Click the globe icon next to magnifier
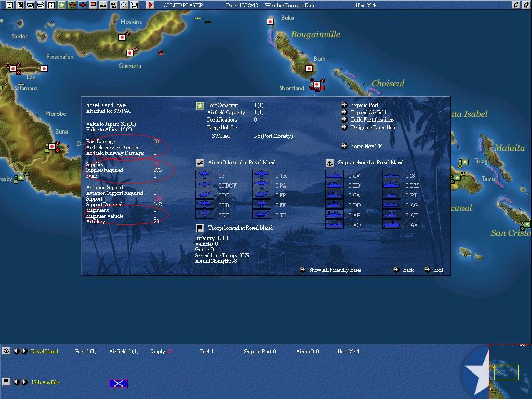The height and width of the screenshot is (399, 532). [x=135, y=5]
